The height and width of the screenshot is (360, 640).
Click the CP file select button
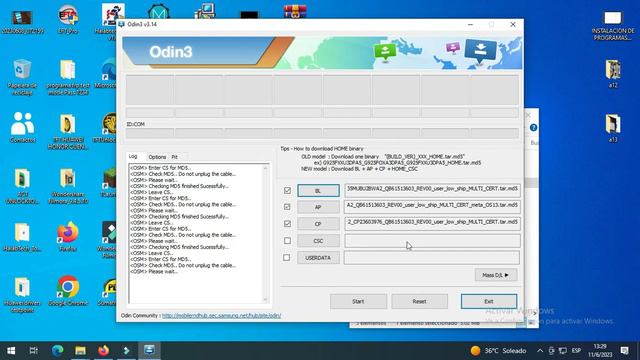point(318,224)
